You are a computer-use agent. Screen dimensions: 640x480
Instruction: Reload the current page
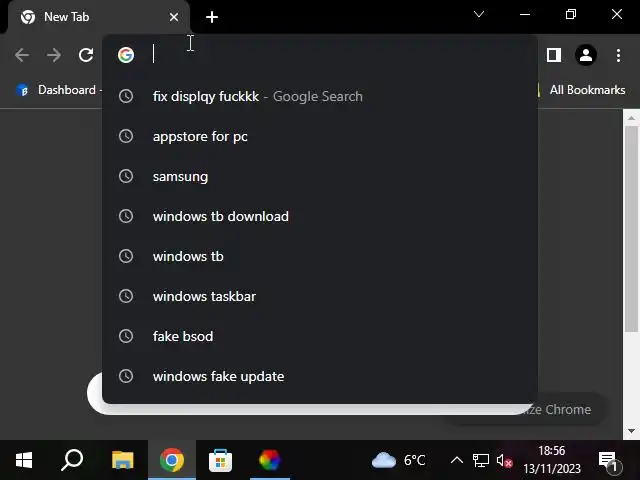86,55
